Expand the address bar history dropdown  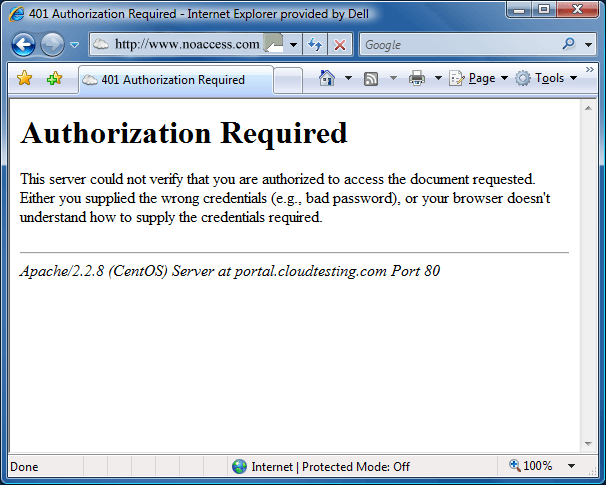click(x=293, y=45)
